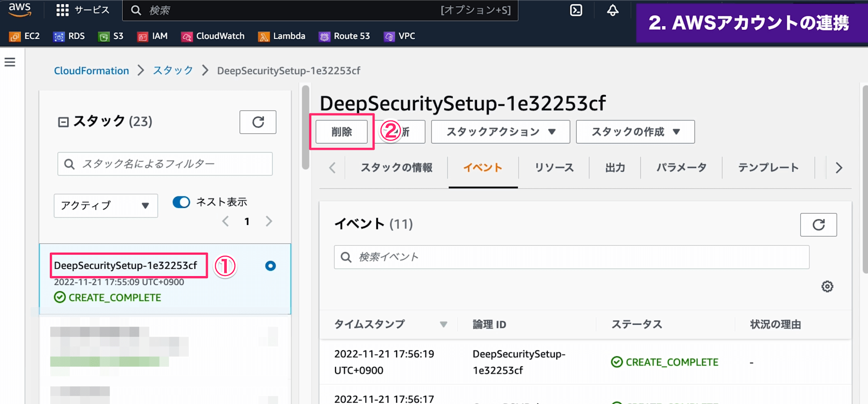Open the CloudShell icon in the header
This screenshot has width=868, height=404.
tap(576, 10)
